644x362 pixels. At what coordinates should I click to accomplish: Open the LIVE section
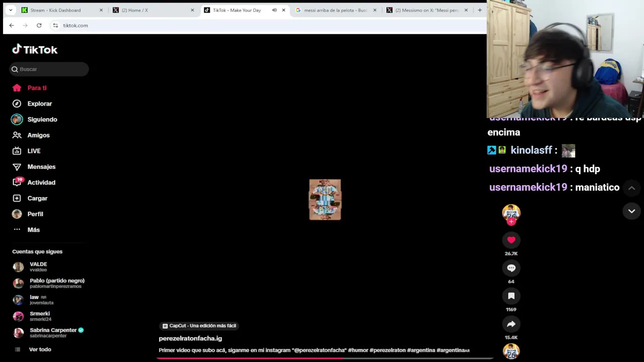[x=26, y=151]
